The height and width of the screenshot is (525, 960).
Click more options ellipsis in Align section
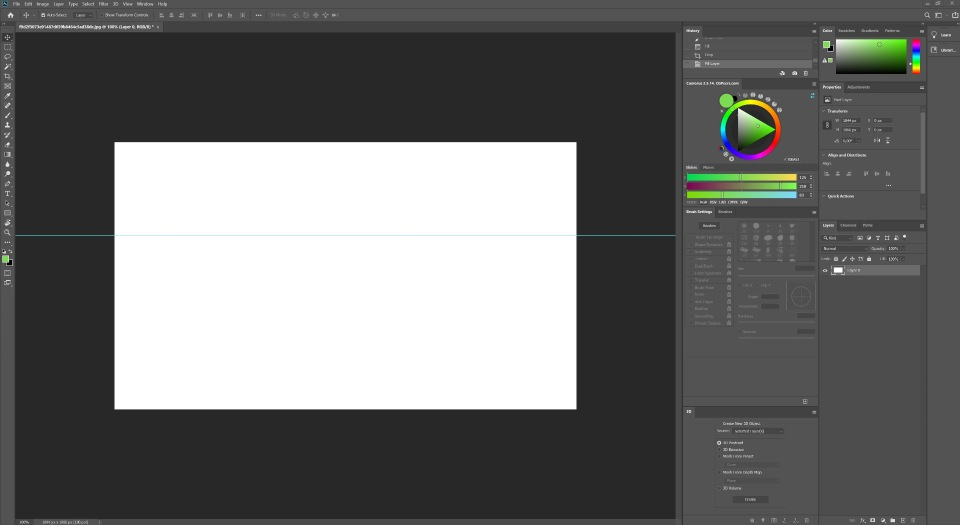click(x=888, y=185)
